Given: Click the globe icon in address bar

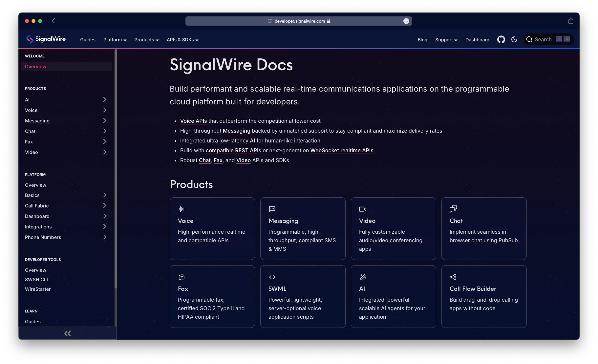Looking at the screenshot, I should pos(270,21).
